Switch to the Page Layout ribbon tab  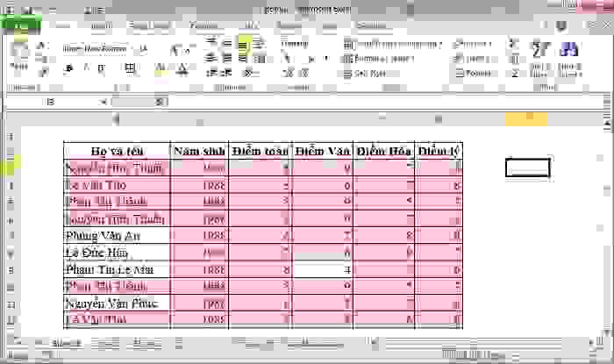[x=148, y=25]
